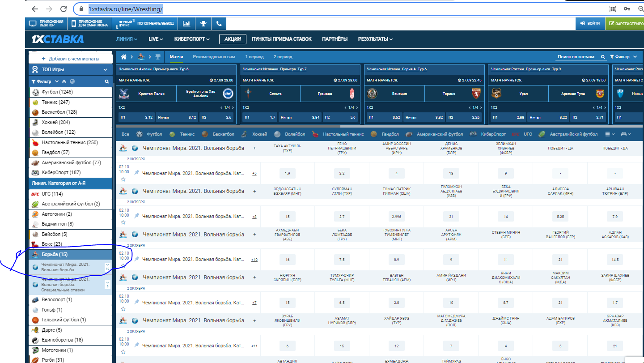Click the sidebar search magnifier icon
This screenshot has height=363, width=644.
tap(107, 81)
